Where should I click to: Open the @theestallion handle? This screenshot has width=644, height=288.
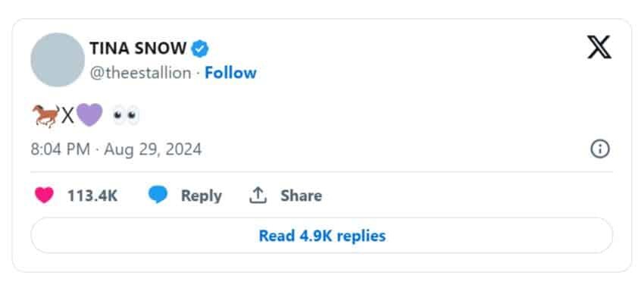[x=140, y=74]
